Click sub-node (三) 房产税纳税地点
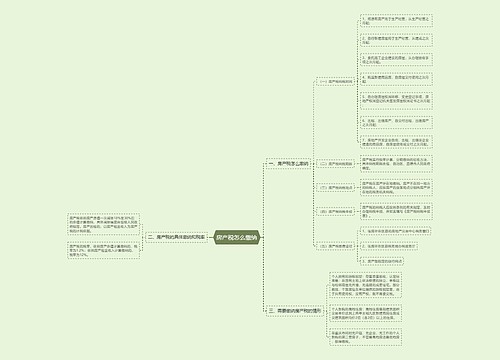Viewport: 500px width, 360px height. [335, 188]
